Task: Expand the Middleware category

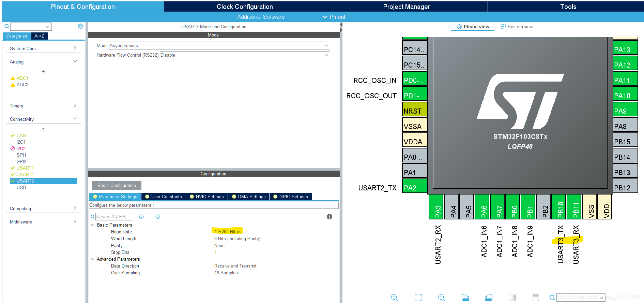Action: [43, 222]
